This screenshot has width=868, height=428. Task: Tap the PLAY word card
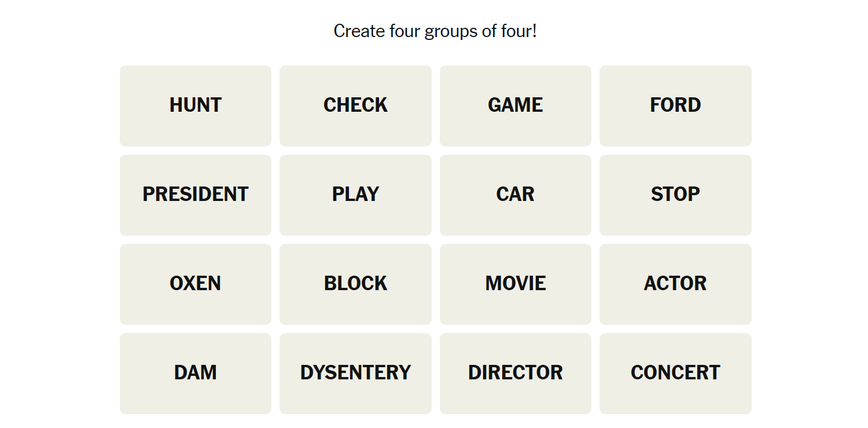pos(355,195)
